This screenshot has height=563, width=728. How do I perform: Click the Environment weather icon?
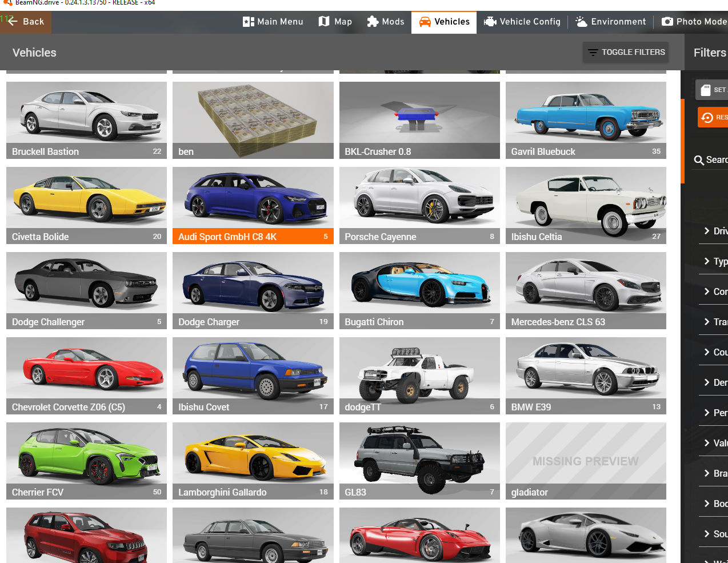[581, 22]
